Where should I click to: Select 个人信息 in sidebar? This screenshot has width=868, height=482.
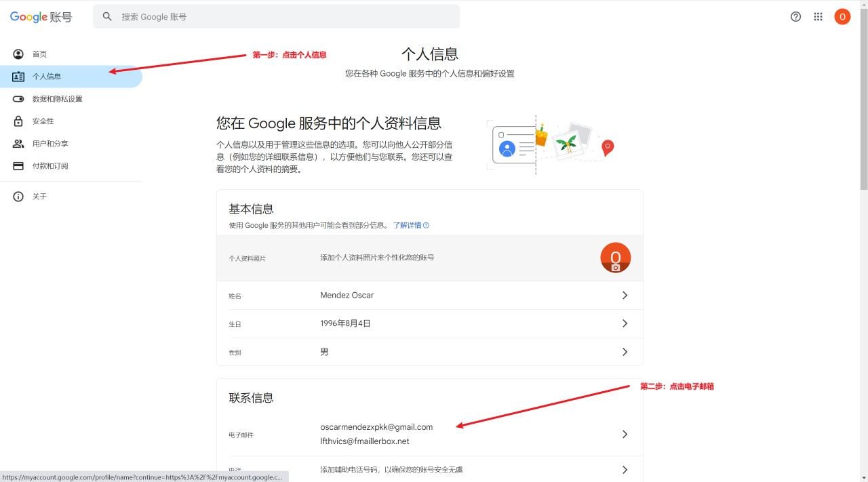coord(47,77)
